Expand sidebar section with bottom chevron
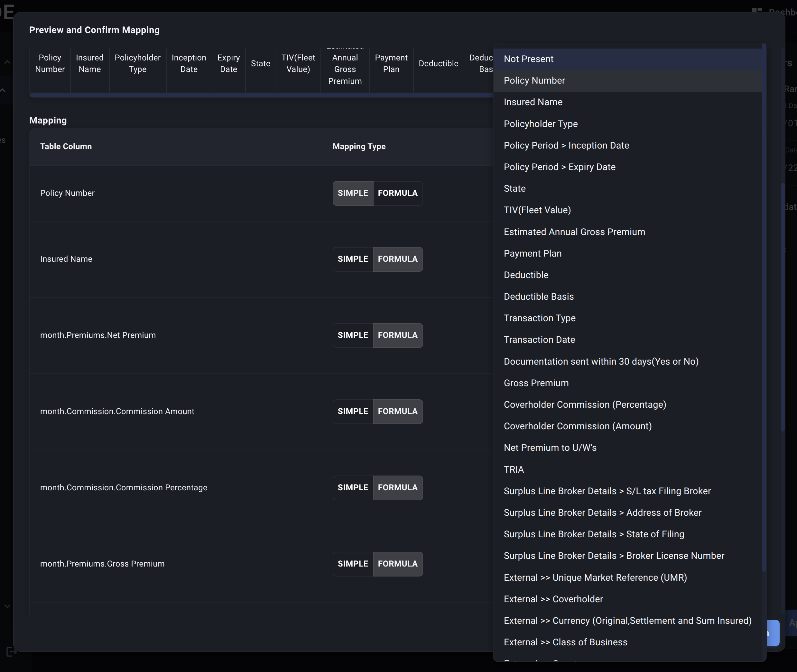Image resolution: width=797 pixels, height=672 pixels. pyautogui.click(x=7, y=606)
